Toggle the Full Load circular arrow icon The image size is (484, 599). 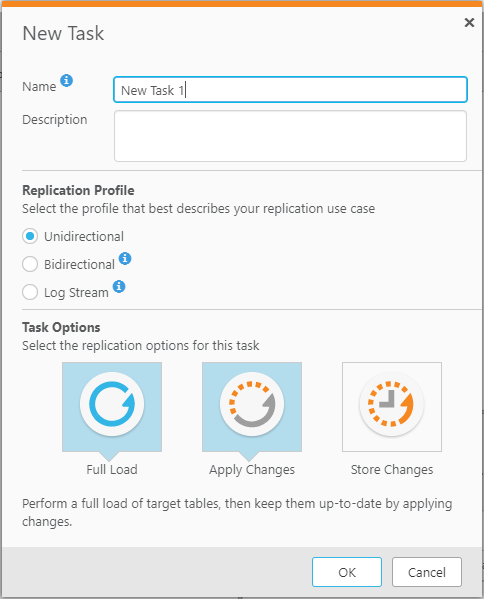[x=112, y=404]
